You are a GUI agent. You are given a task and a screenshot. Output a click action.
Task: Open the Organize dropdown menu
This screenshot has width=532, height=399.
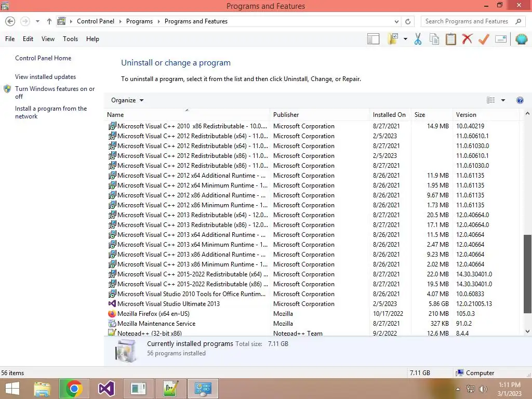click(127, 100)
